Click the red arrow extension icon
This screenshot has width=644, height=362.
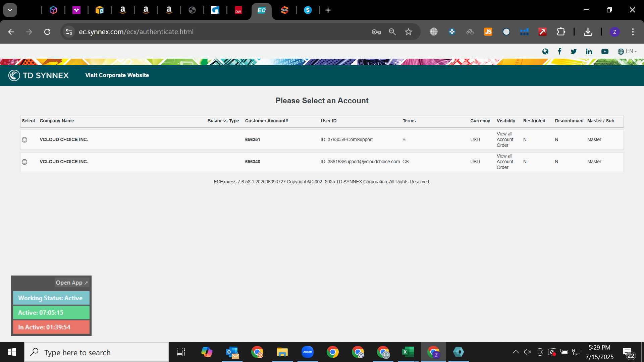[542, 32]
